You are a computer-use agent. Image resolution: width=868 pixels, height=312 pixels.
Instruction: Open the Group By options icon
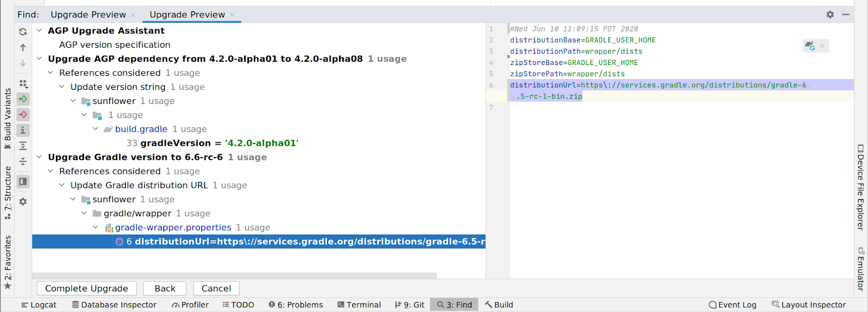point(23,83)
